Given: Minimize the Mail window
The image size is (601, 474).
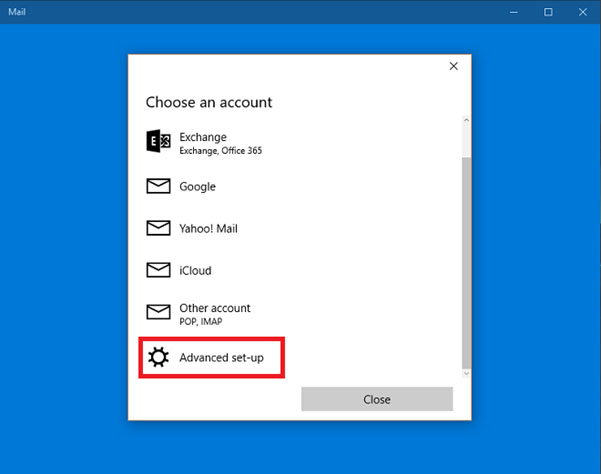Looking at the screenshot, I should [x=514, y=12].
